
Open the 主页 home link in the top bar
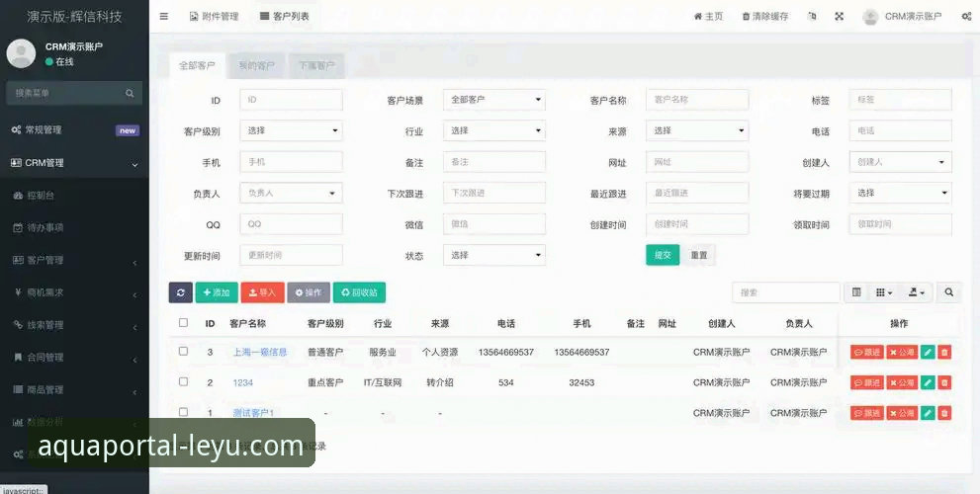click(708, 16)
